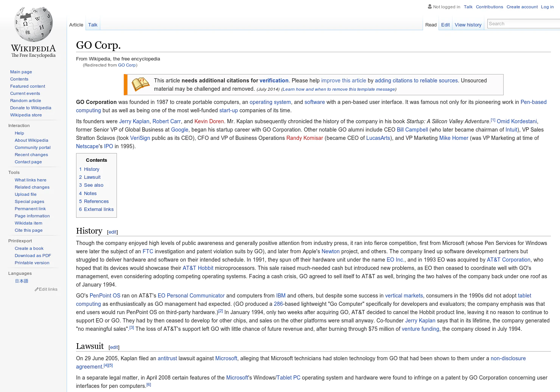The height and width of the screenshot is (392, 560).
Task: Open Random article link
Action: coord(25,101)
